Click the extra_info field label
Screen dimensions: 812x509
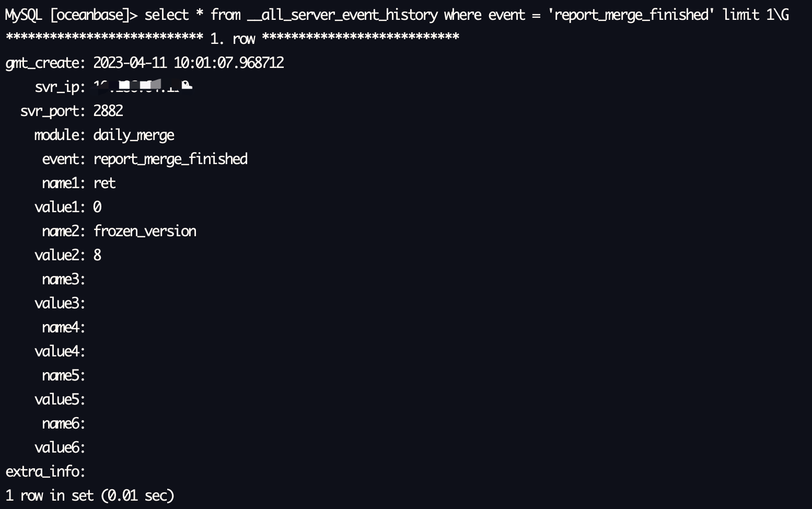pos(45,472)
